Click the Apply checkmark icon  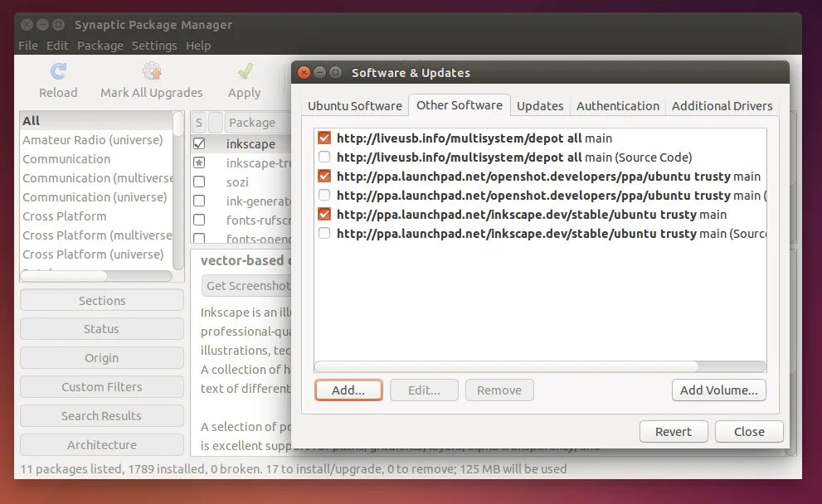245,71
